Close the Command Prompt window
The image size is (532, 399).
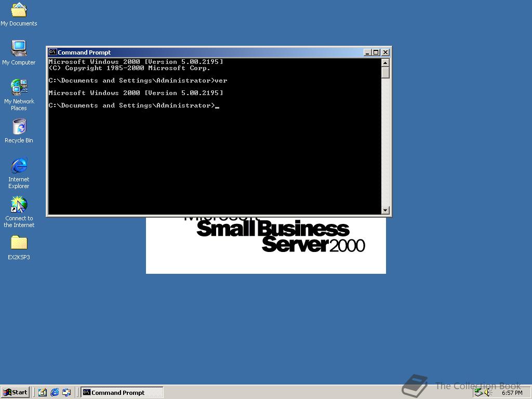(x=385, y=52)
